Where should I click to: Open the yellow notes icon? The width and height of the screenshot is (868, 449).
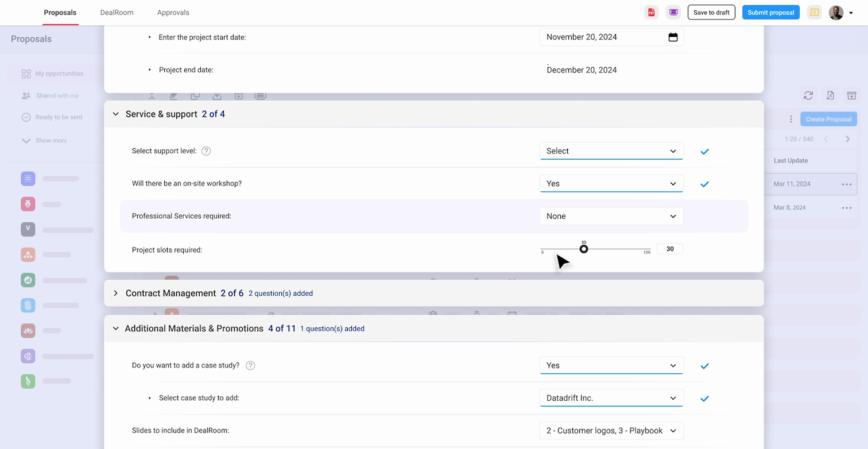click(814, 13)
